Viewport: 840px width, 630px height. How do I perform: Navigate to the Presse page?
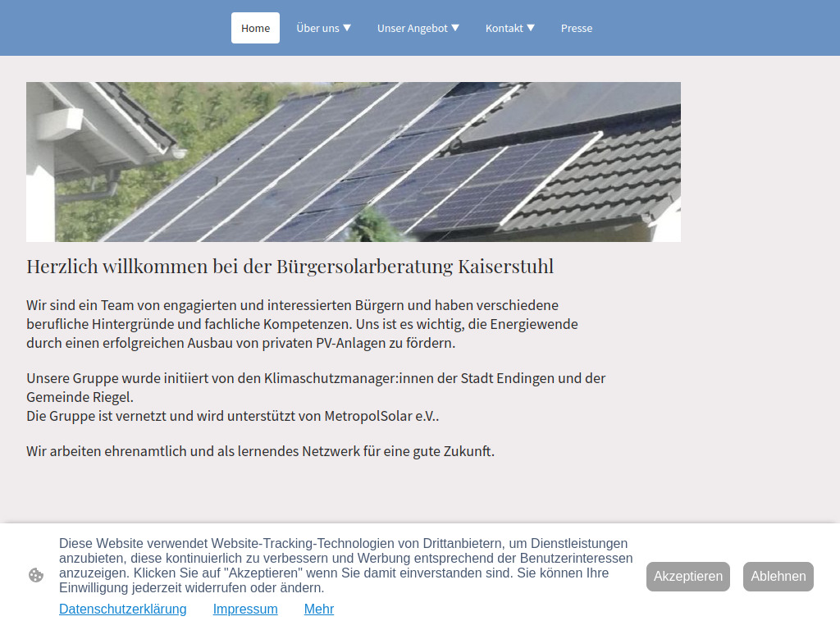click(577, 28)
